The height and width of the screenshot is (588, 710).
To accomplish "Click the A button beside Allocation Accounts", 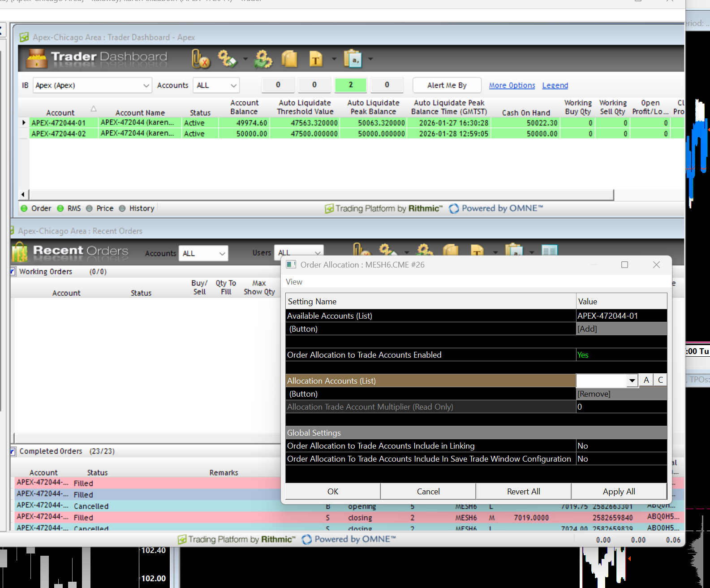I will coord(646,380).
